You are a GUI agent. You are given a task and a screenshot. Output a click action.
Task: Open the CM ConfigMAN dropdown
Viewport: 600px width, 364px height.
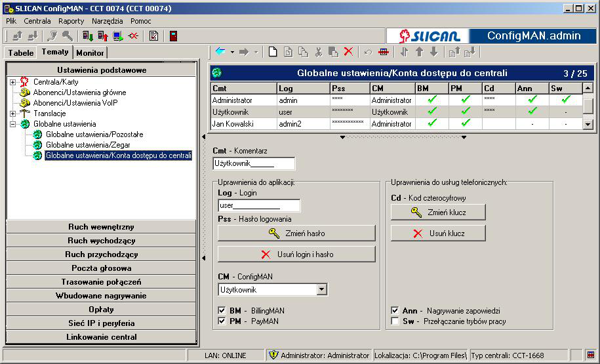[322, 290]
